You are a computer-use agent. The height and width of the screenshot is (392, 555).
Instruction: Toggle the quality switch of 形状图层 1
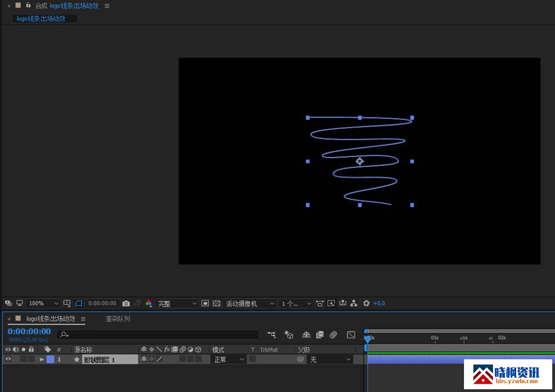[x=160, y=359]
